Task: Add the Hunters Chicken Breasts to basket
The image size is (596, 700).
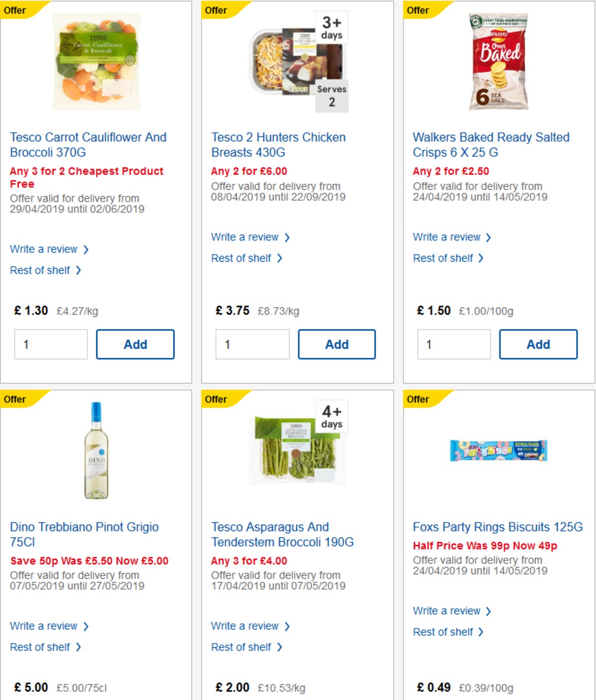Action: 337,344
